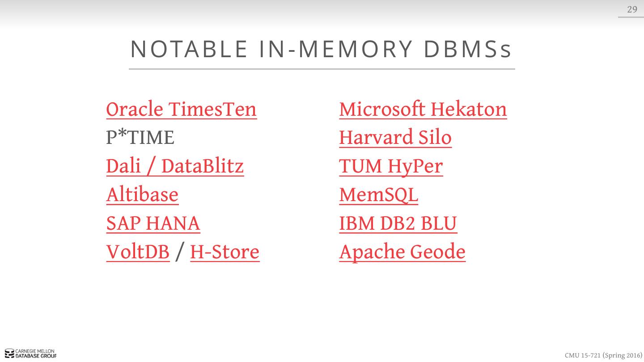Screen dimensions: 644x362
Task: Open the SAP HANA link
Action: (153, 223)
